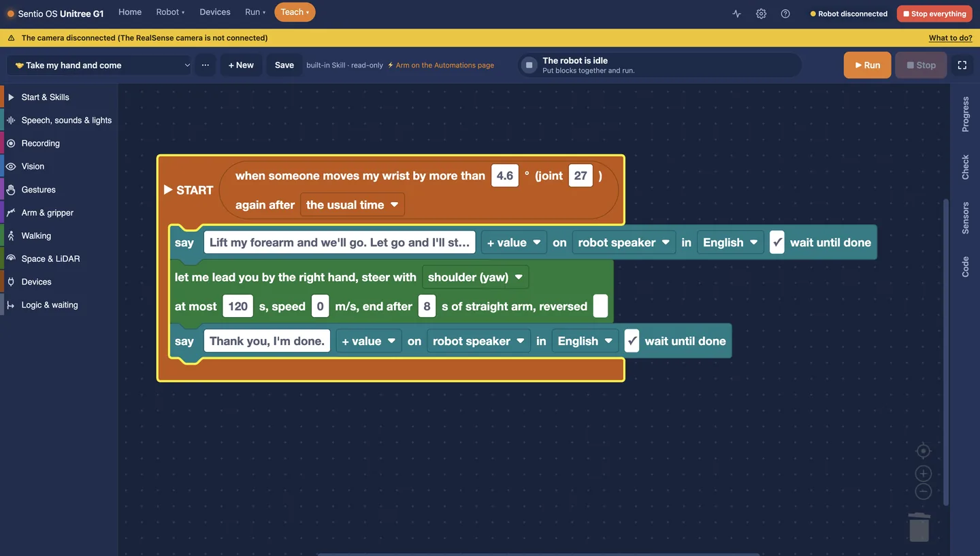
Task: Zoom in on the block workspace
Action: tap(924, 474)
